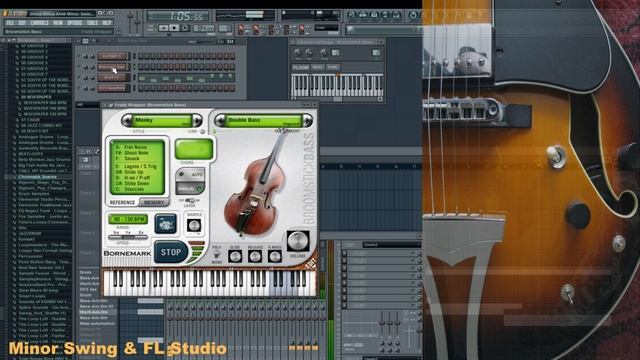Switch to MISC tab in Channel settings
Image resolution: width=640 pixels, height=360 pixels.
pos(318,67)
